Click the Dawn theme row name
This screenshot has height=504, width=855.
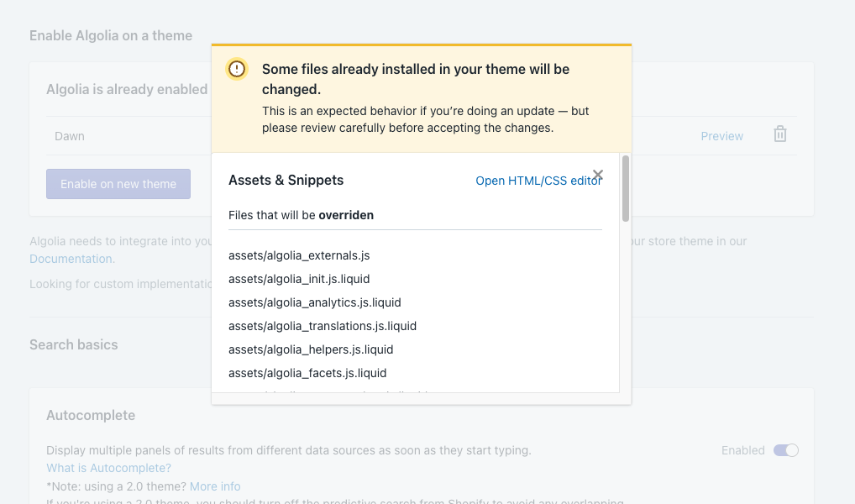pos(69,136)
